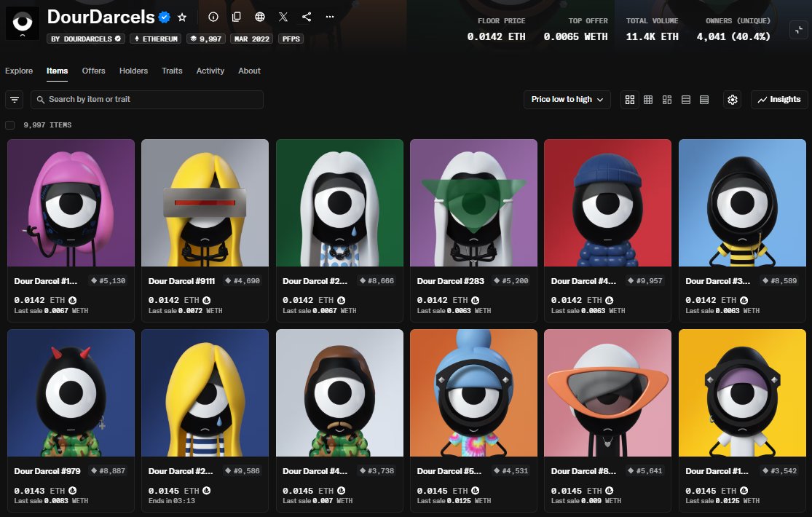Click the collapse header icon at top right
Viewport: 812px width, 517px height.
(799, 30)
